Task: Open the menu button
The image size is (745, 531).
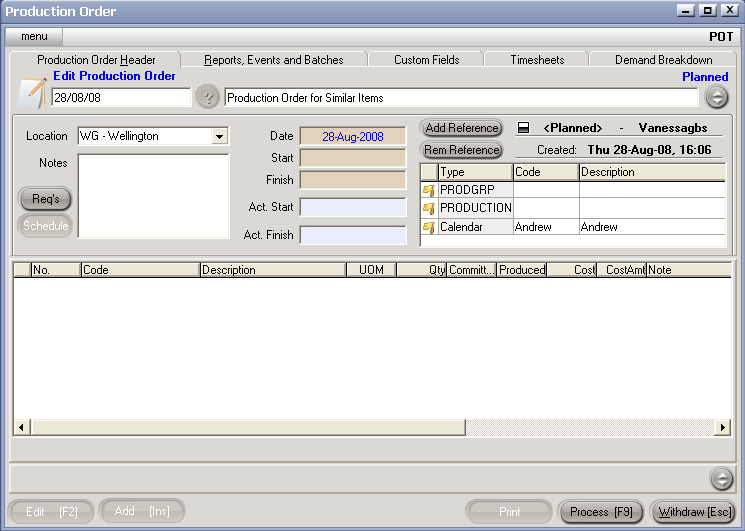Action: 34,37
